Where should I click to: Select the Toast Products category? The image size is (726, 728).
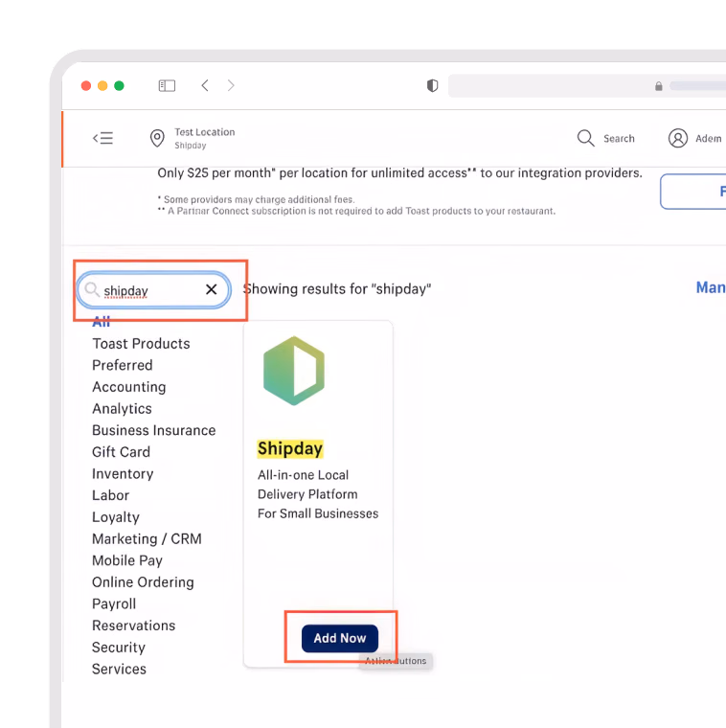tap(141, 344)
